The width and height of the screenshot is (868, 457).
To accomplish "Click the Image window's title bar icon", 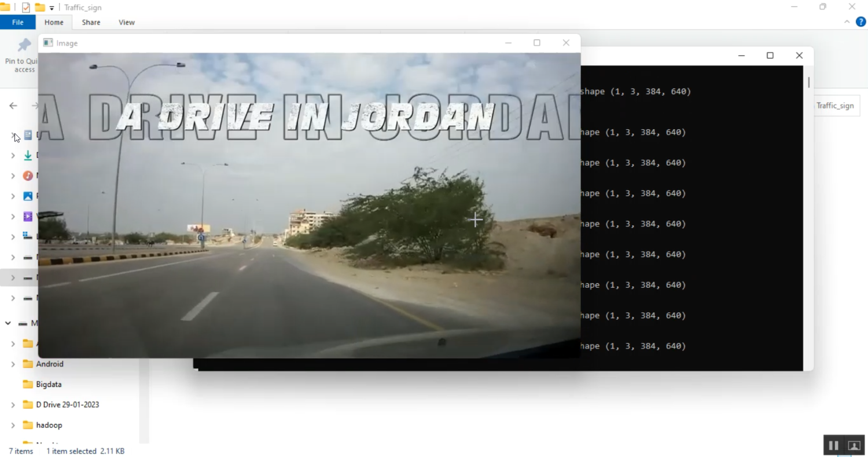I will pos(48,43).
